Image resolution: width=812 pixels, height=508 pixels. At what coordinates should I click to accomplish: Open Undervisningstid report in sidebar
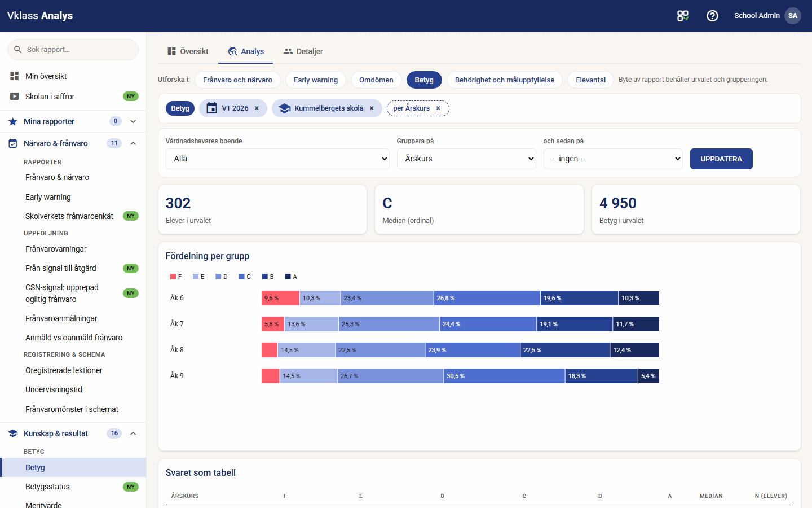[73, 389]
